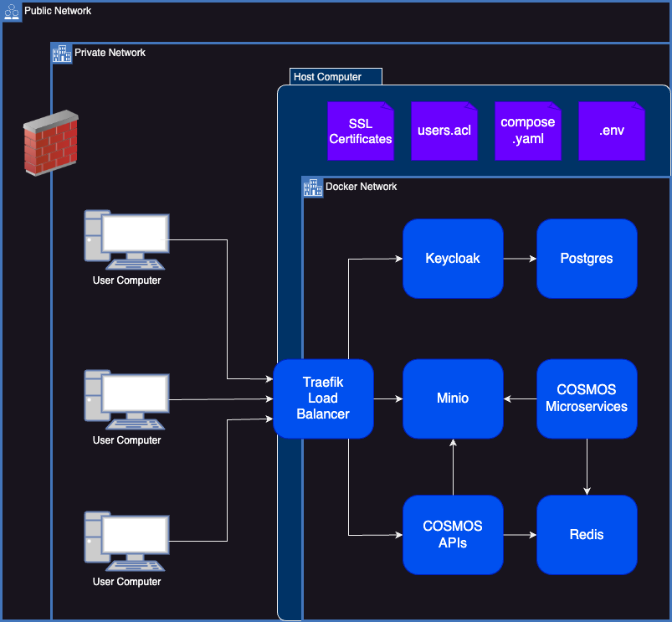This screenshot has height=622, width=672.
Task: Click the Docker Network label text
Action: pyautogui.click(x=361, y=187)
